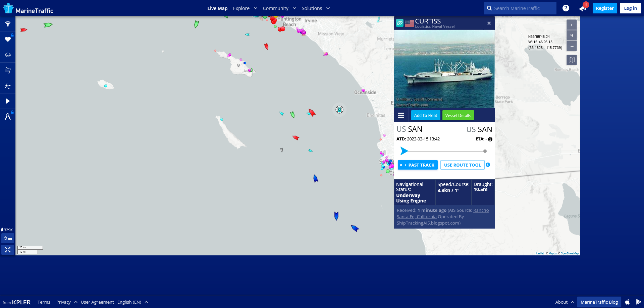Click the Apple app store icon
The image size is (644, 308).
tap(627, 302)
